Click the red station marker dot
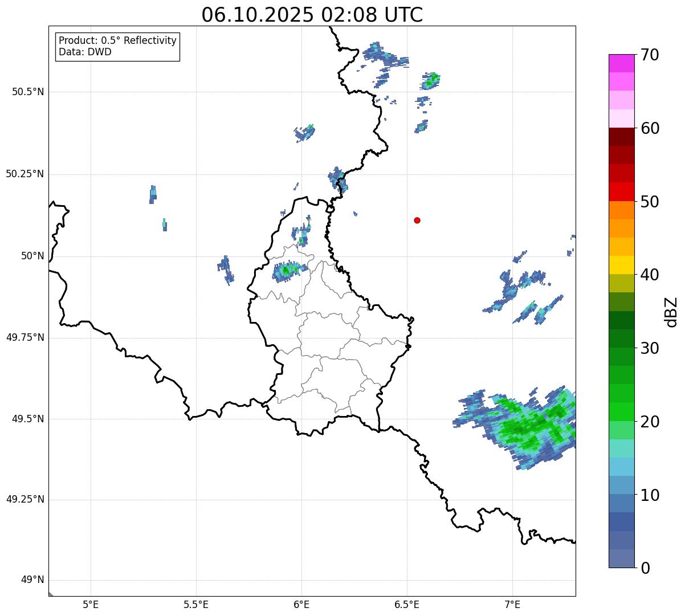The image size is (685, 616). pos(417,220)
